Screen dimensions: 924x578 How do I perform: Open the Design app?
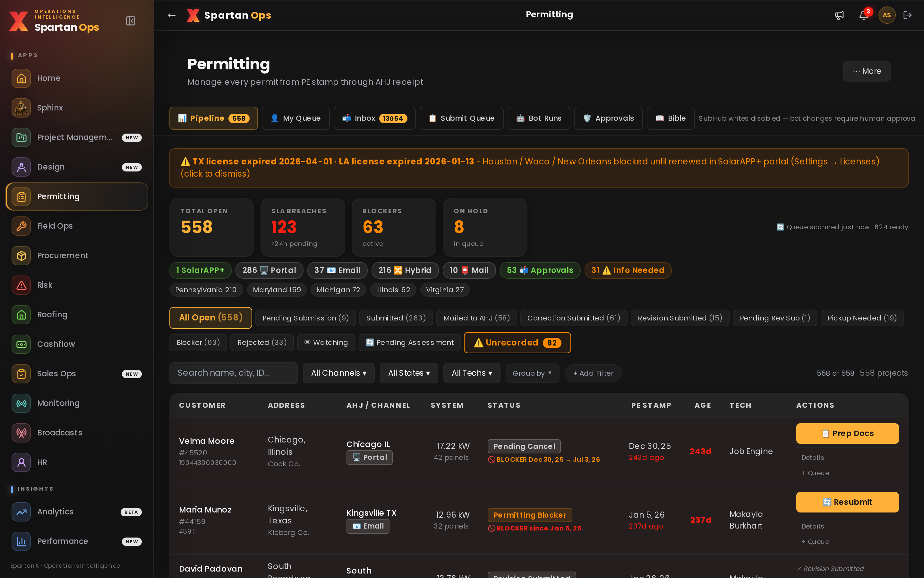77,167
